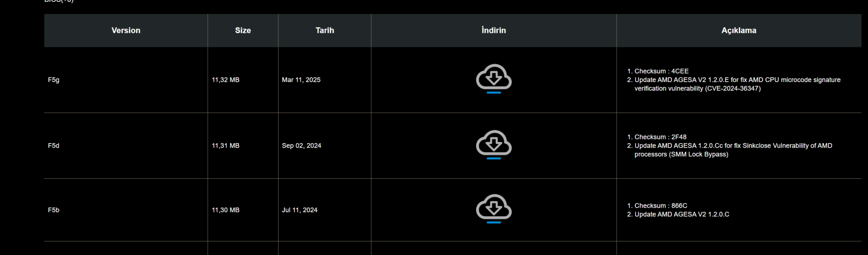The height and width of the screenshot is (255, 868).
Task: Click the Mar 11, 2025 date
Action: [x=301, y=80]
